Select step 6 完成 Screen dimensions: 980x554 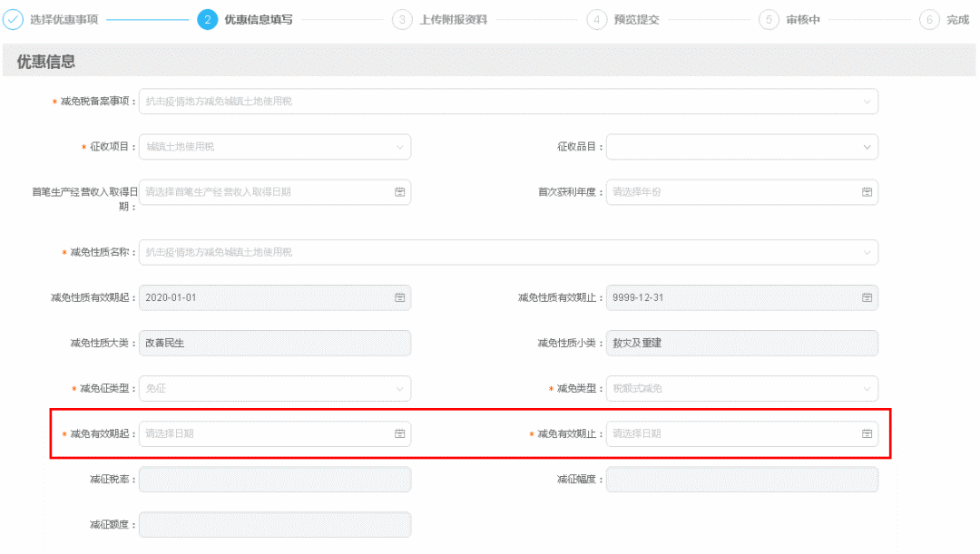point(929,20)
